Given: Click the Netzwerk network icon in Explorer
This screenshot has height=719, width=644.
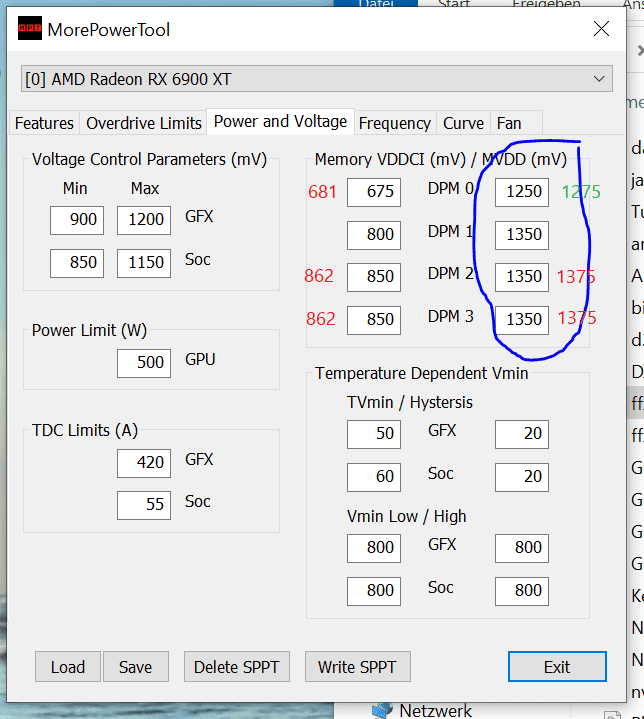Looking at the screenshot, I should 383,711.
